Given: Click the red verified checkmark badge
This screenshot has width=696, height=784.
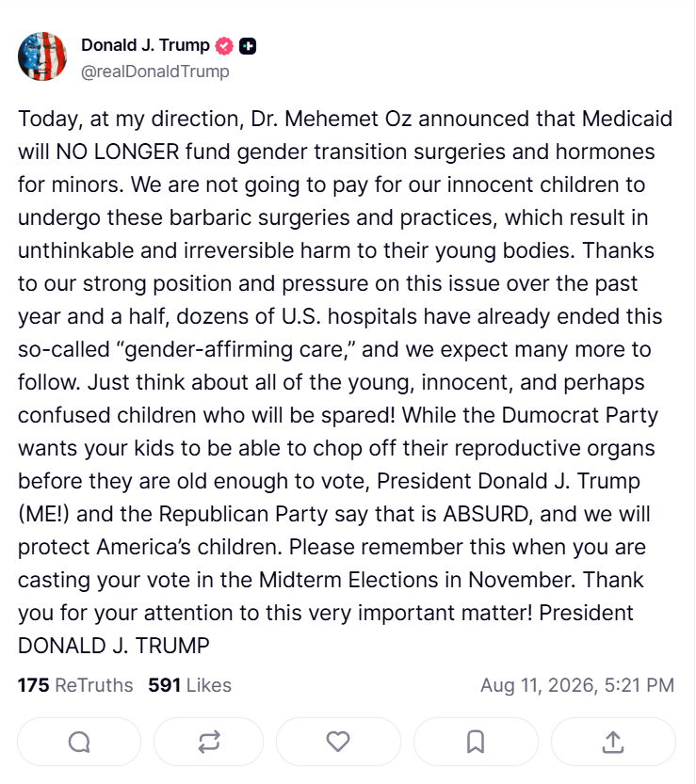Looking at the screenshot, I should point(224,46).
